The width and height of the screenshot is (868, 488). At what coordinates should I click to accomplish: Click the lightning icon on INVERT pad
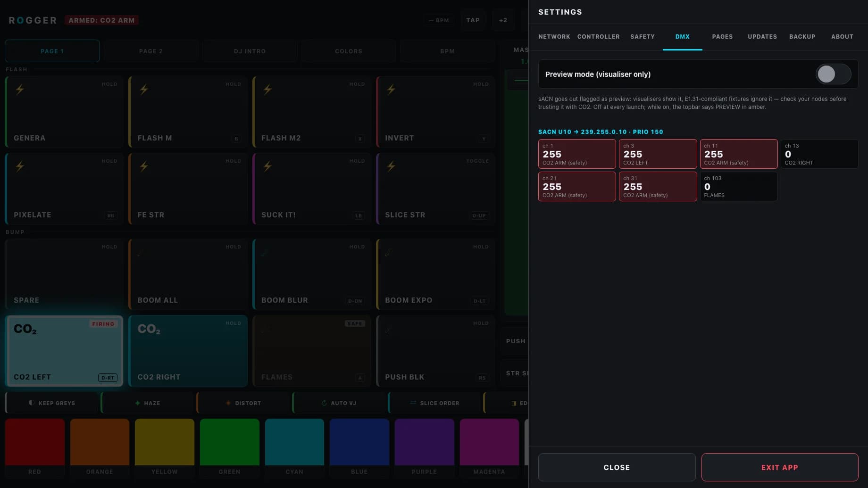point(391,89)
